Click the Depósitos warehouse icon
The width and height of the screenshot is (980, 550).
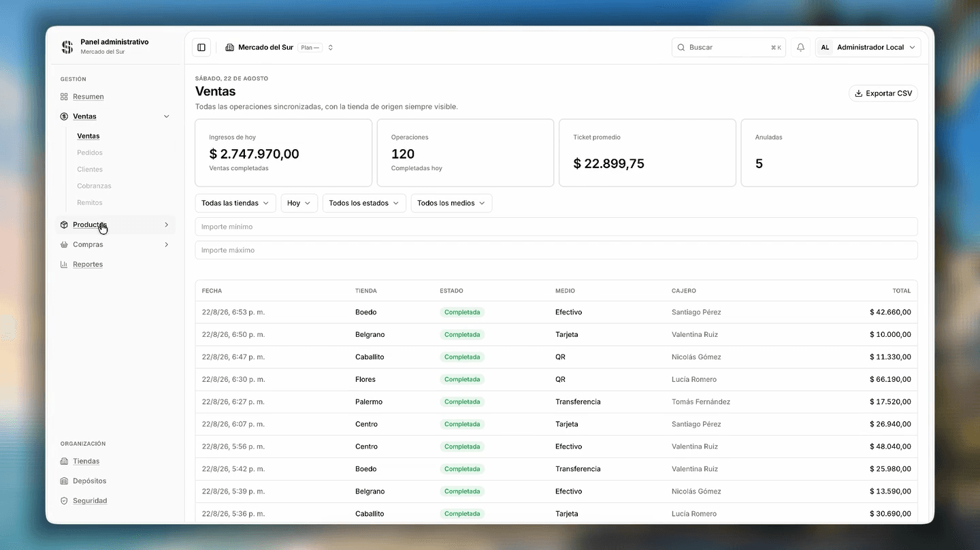[x=64, y=481]
